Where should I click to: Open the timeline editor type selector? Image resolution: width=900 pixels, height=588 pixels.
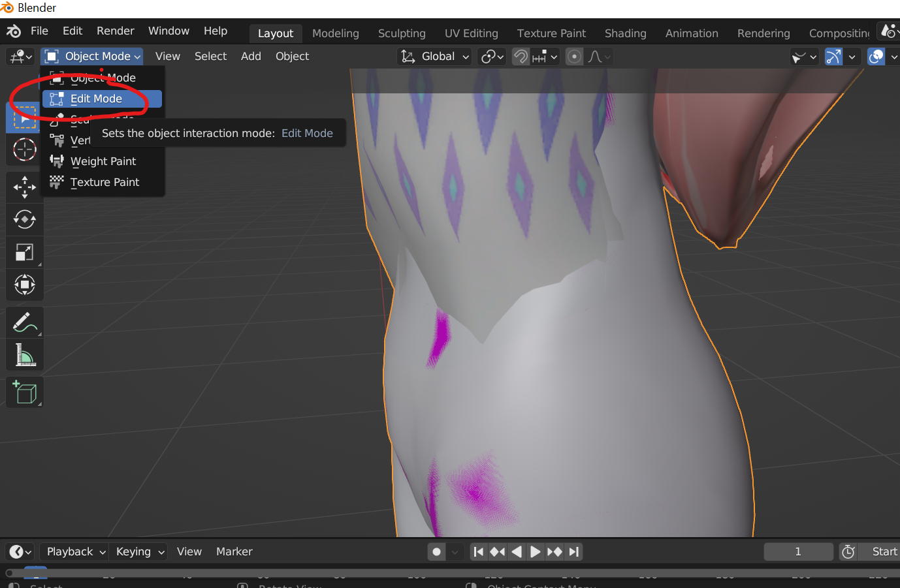click(x=20, y=552)
